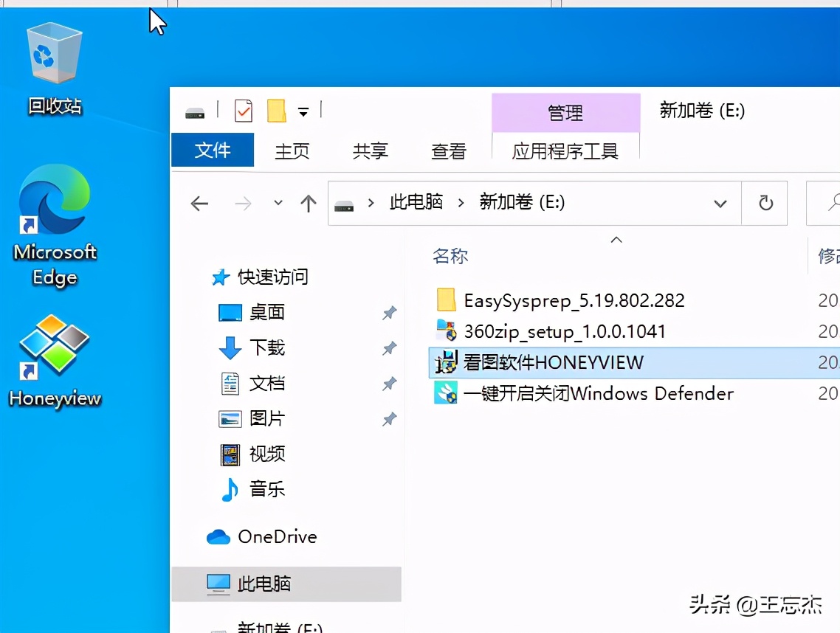Unpin 下载 from Quick Access
Image resolution: width=840 pixels, height=633 pixels.
click(x=389, y=348)
